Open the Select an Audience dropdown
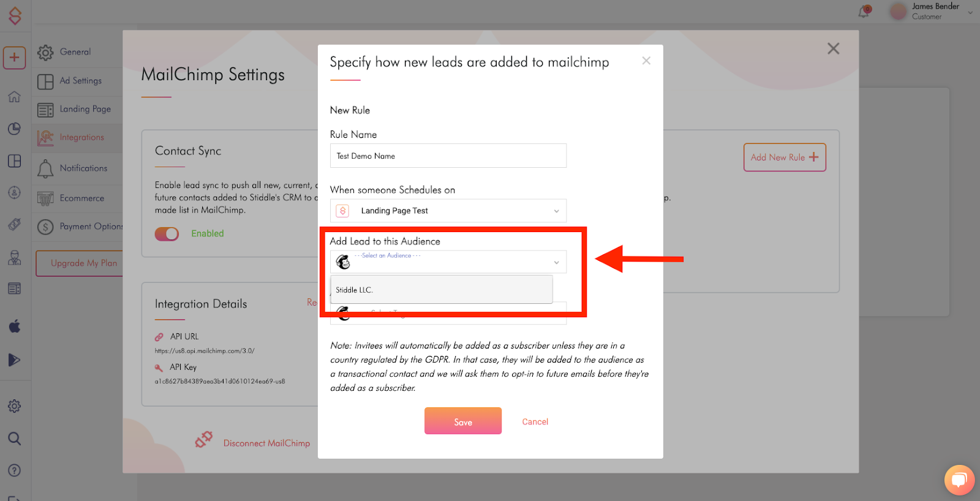This screenshot has width=980, height=501. pyautogui.click(x=448, y=262)
